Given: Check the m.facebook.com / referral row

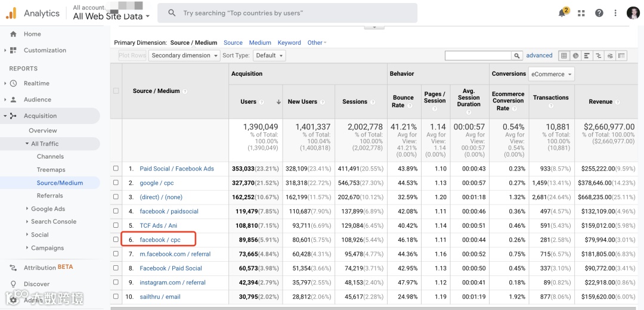Looking at the screenshot, I should point(116,254).
